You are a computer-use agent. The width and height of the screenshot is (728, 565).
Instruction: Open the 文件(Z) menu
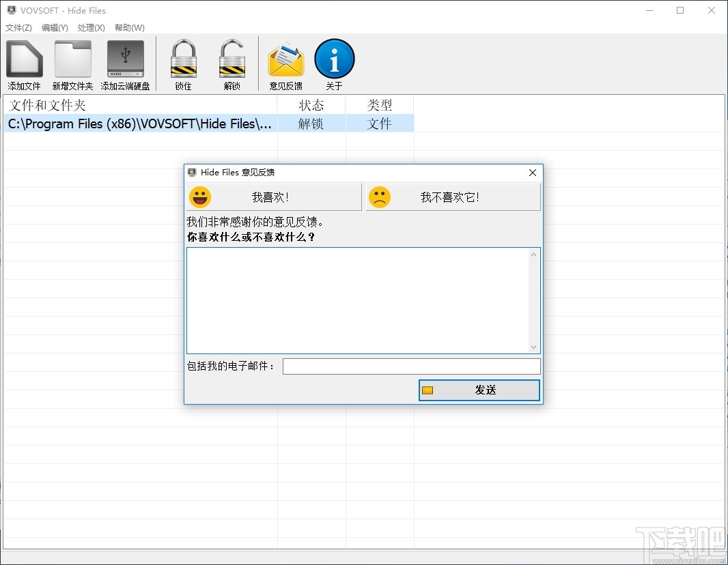18,27
